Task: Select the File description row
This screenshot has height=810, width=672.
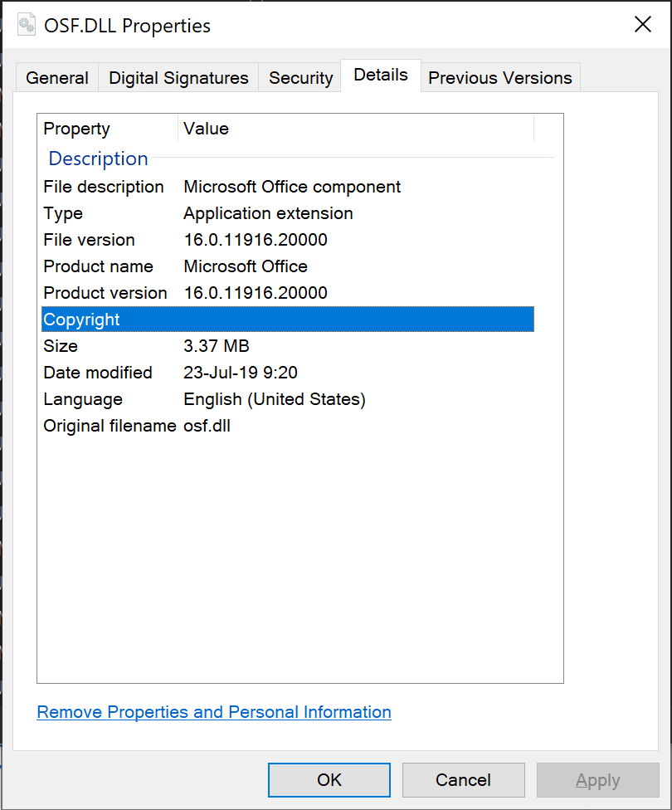Action: 287,187
